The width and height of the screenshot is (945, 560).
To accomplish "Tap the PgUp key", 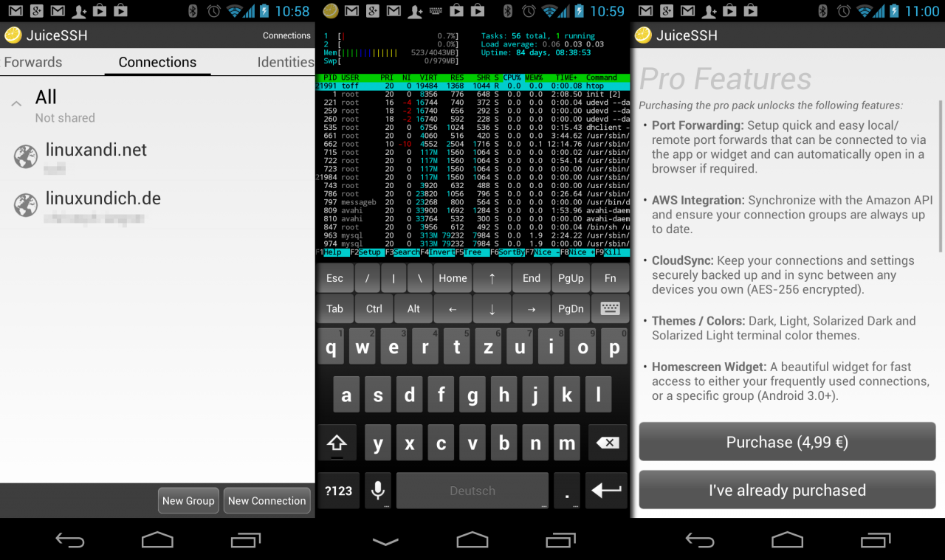I will [x=571, y=278].
